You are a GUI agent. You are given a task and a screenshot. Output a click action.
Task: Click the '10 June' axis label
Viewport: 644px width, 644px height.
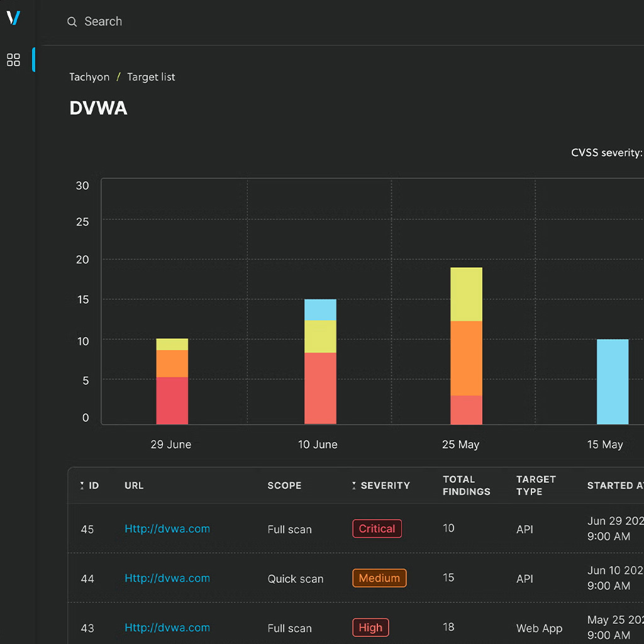coord(318,445)
